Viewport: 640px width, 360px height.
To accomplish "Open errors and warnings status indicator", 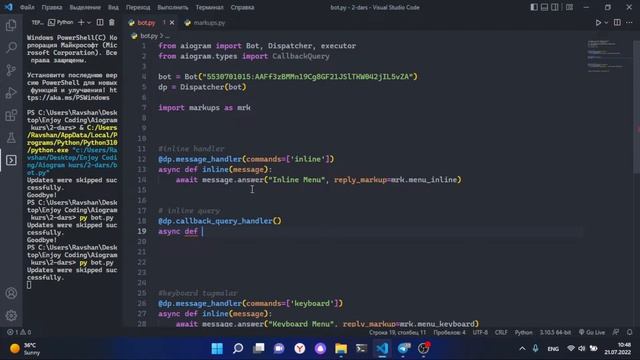I will (x=19, y=332).
